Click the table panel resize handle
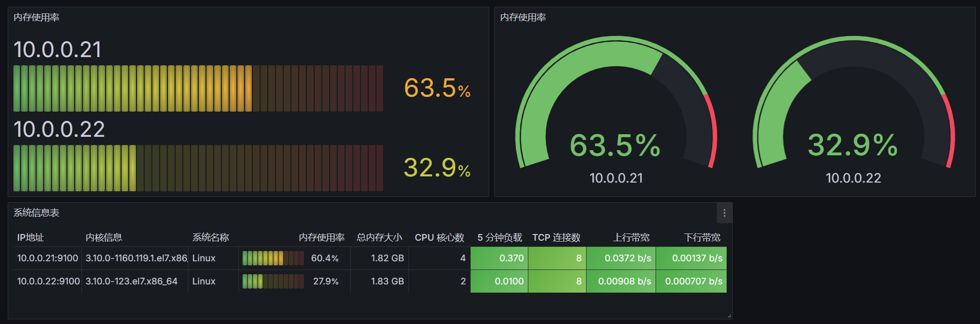Screen dimensions: 980x324 (729, 316)
